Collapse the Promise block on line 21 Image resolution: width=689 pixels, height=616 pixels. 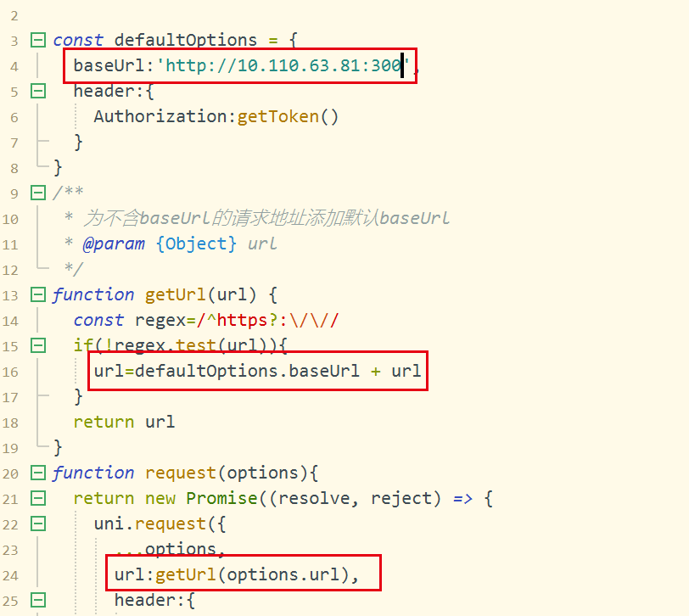pos(37,497)
